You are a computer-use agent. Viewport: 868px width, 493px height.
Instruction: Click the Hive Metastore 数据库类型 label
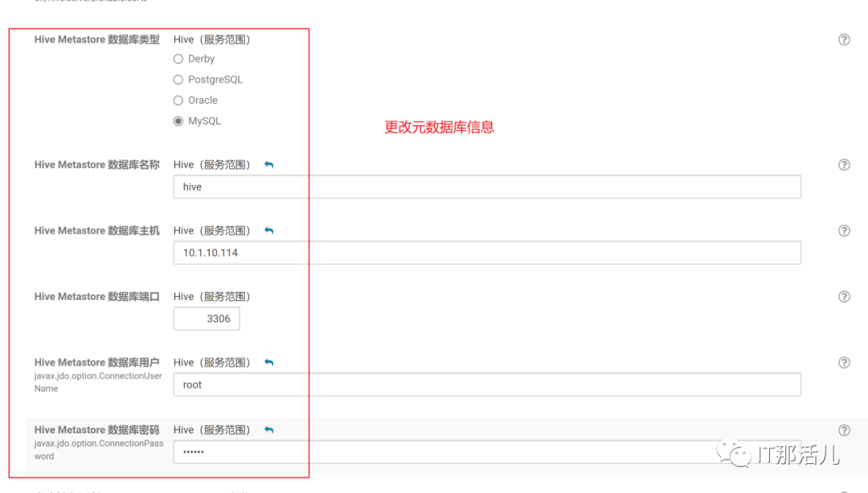click(x=97, y=39)
